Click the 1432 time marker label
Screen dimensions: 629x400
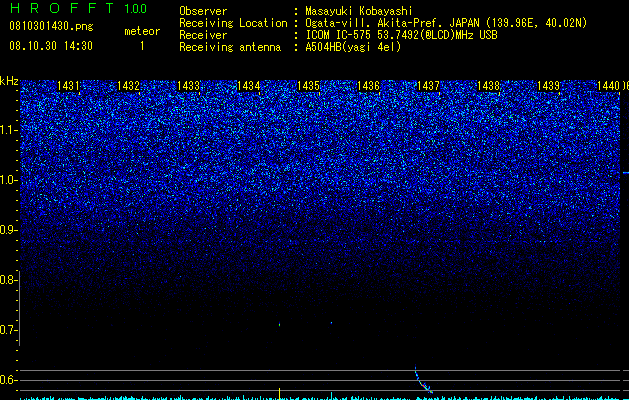click(x=128, y=86)
